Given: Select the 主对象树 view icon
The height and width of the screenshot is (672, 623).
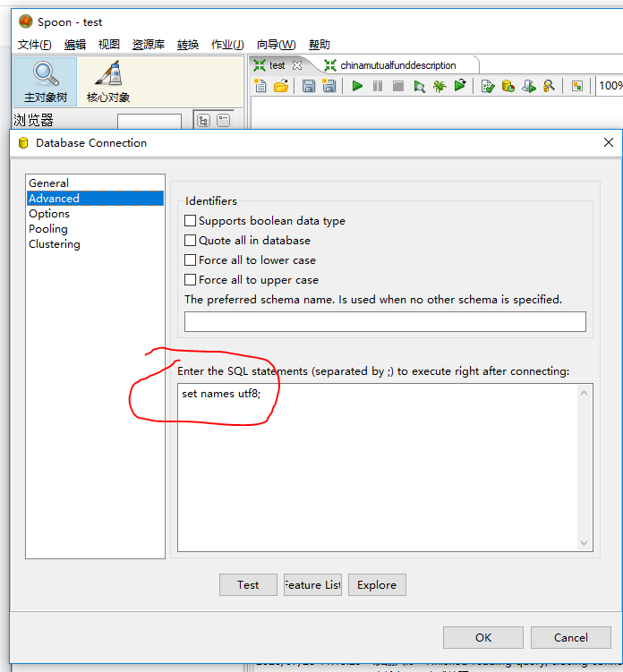Looking at the screenshot, I should tap(46, 81).
